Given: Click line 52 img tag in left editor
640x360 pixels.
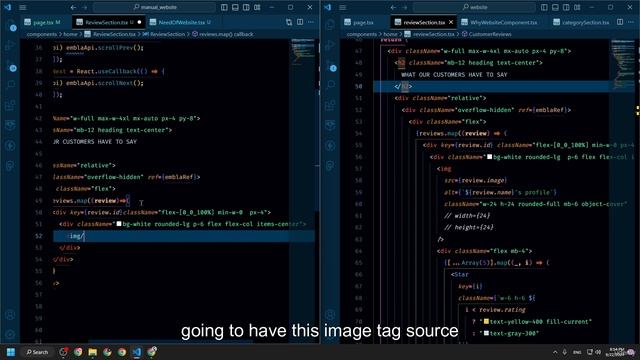Looking at the screenshot, I should pos(76,236).
